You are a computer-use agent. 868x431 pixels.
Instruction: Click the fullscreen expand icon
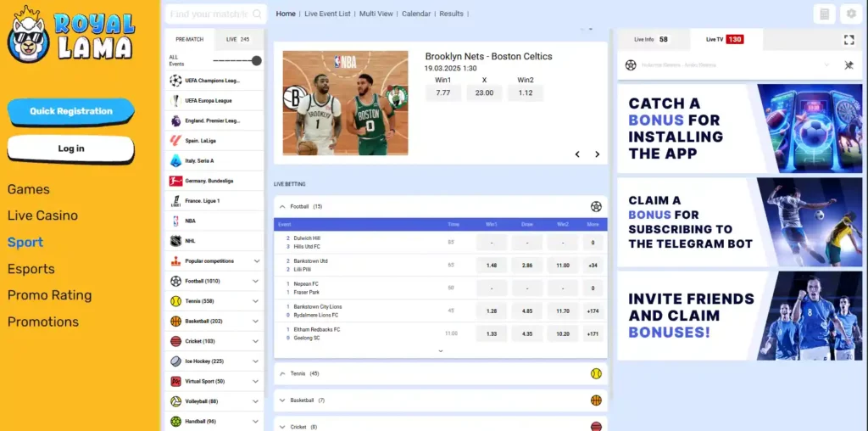[x=849, y=39]
